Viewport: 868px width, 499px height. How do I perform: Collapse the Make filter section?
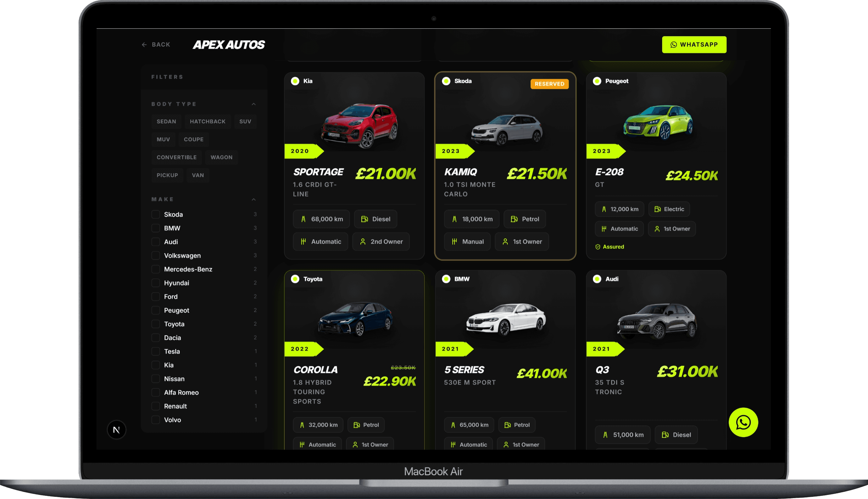point(253,199)
